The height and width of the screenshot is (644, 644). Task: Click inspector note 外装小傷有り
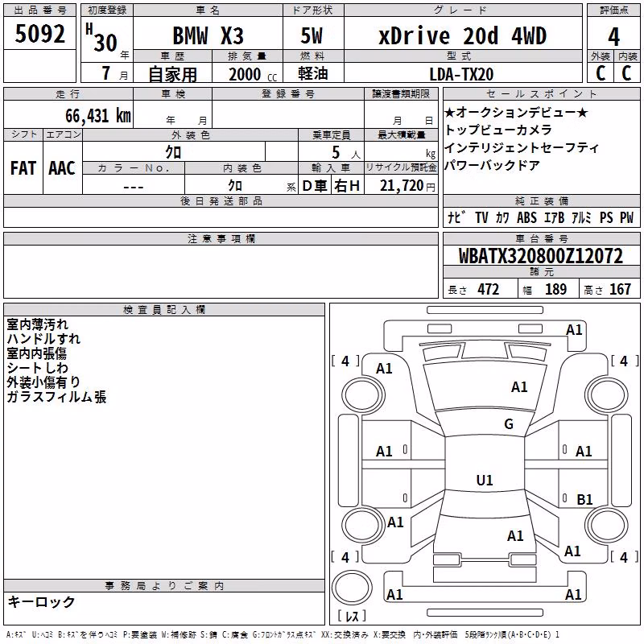click(43, 382)
